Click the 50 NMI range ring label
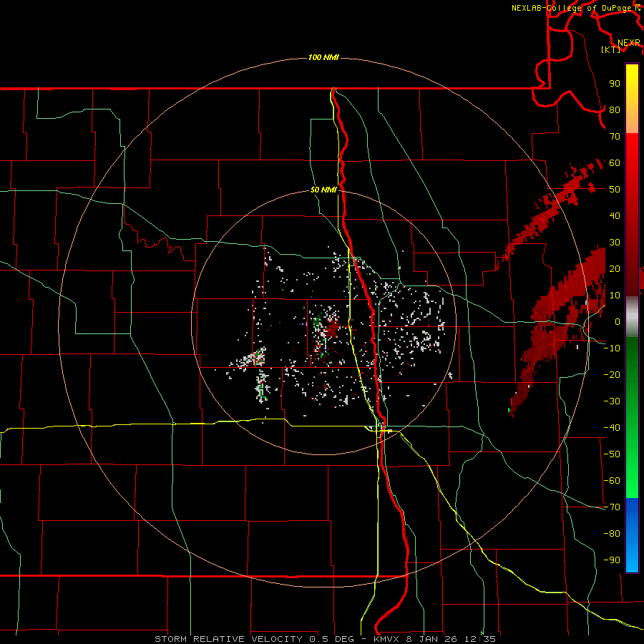Viewport: 644px width, 644px height. click(323, 190)
